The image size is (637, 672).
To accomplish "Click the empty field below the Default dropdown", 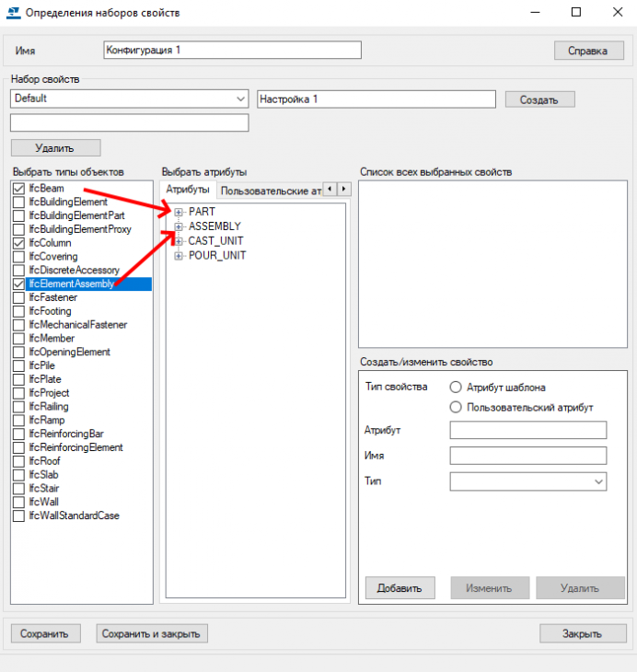I will tap(130, 122).
